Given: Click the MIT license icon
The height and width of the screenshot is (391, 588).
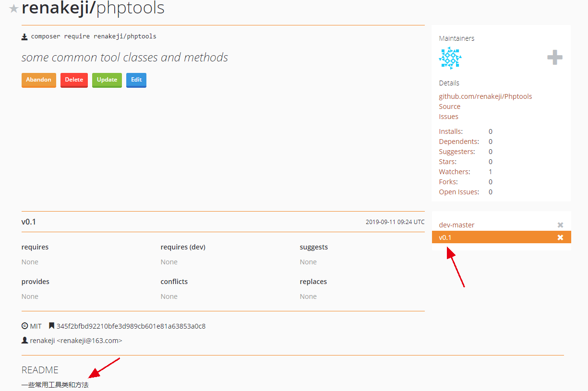Looking at the screenshot, I should point(25,326).
